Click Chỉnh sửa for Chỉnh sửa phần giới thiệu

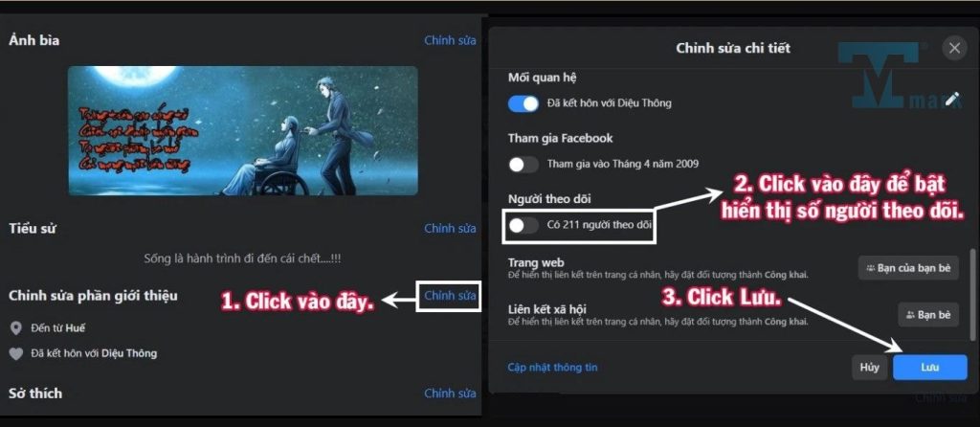(450, 296)
